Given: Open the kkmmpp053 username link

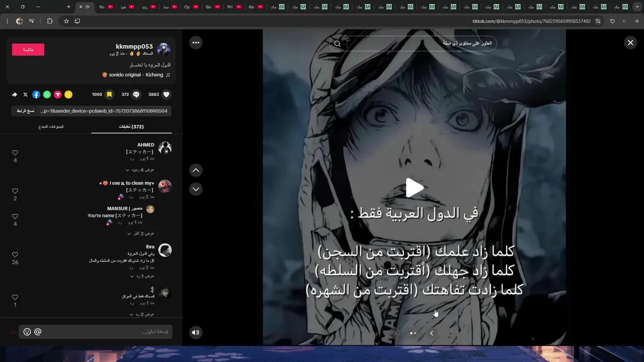Looking at the screenshot, I should pos(134,46).
